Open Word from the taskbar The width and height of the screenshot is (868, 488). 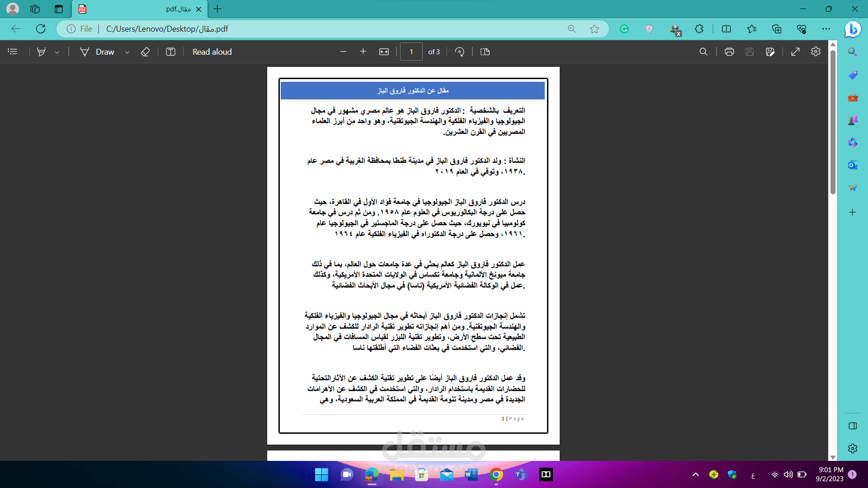click(471, 474)
